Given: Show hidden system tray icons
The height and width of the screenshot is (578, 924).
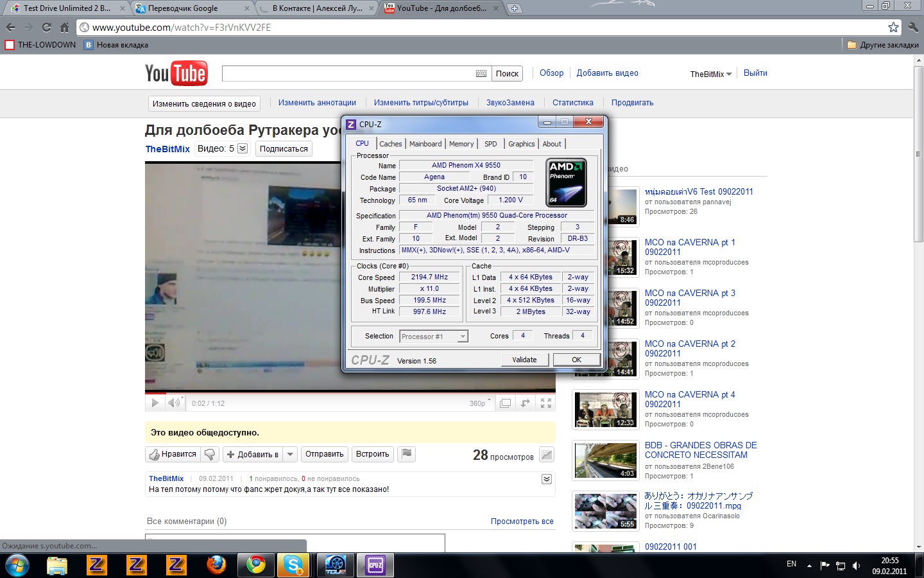Looking at the screenshot, I should (x=809, y=566).
